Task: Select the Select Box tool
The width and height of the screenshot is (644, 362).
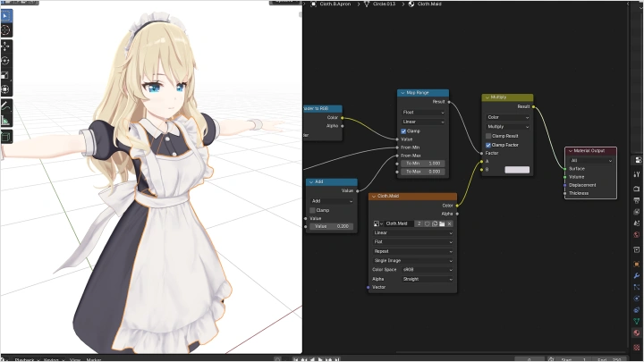Action: click(6, 16)
